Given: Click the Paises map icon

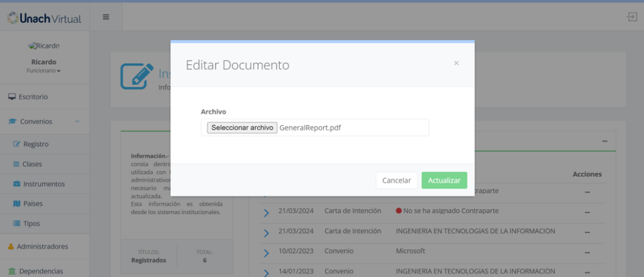Looking at the screenshot, I should coord(16,203).
